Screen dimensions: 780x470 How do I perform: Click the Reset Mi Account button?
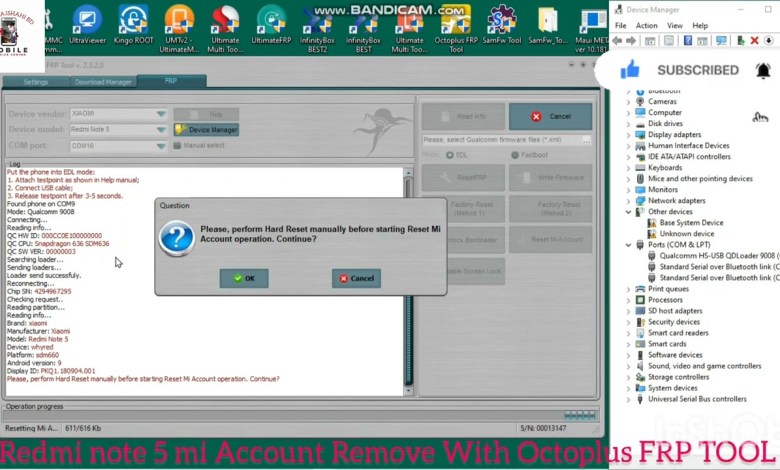(x=550, y=240)
